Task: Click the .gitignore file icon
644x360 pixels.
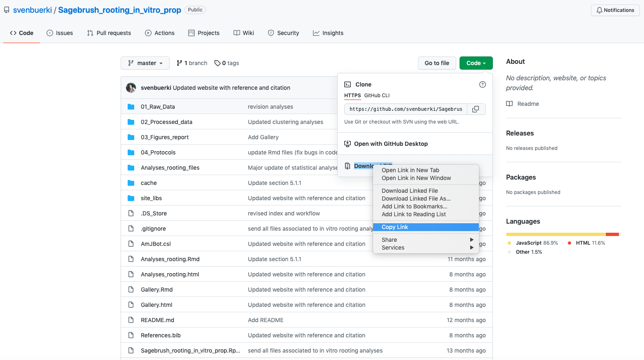Action: click(131, 229)
